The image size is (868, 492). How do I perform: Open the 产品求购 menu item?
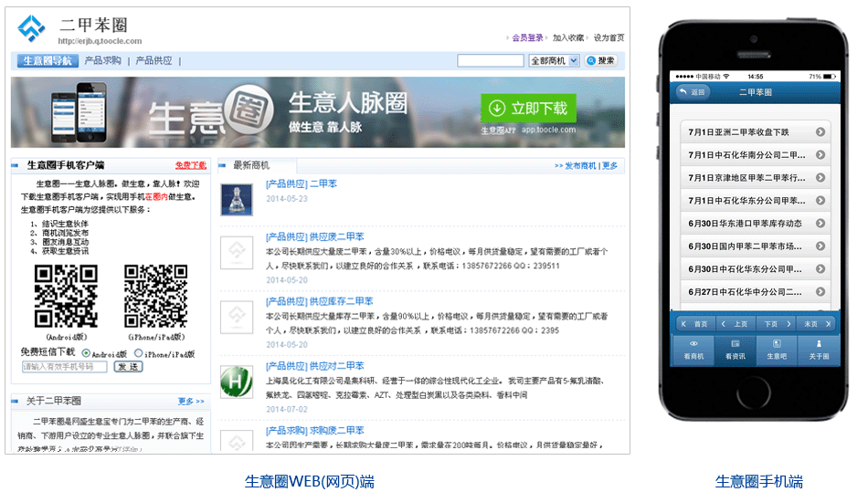[x=102, y=61]
